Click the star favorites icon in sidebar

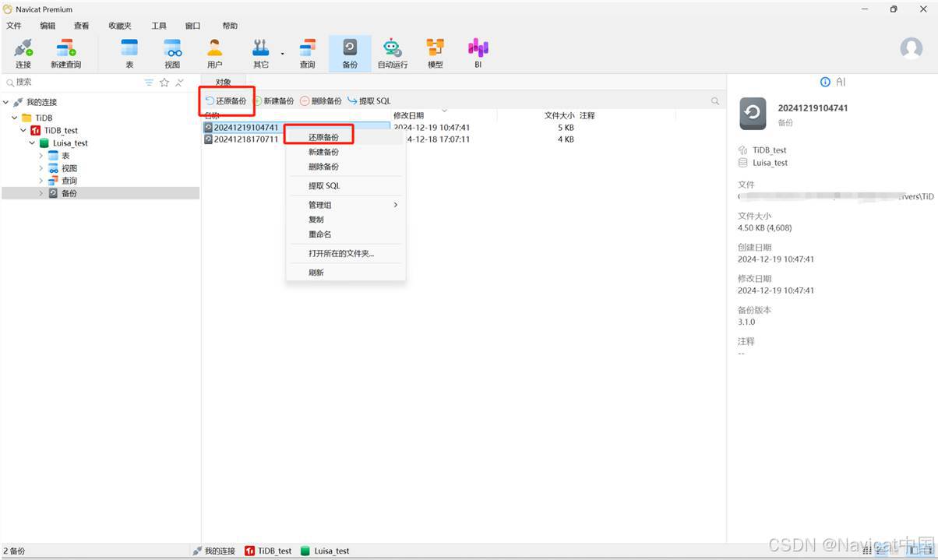coord(164,83)
